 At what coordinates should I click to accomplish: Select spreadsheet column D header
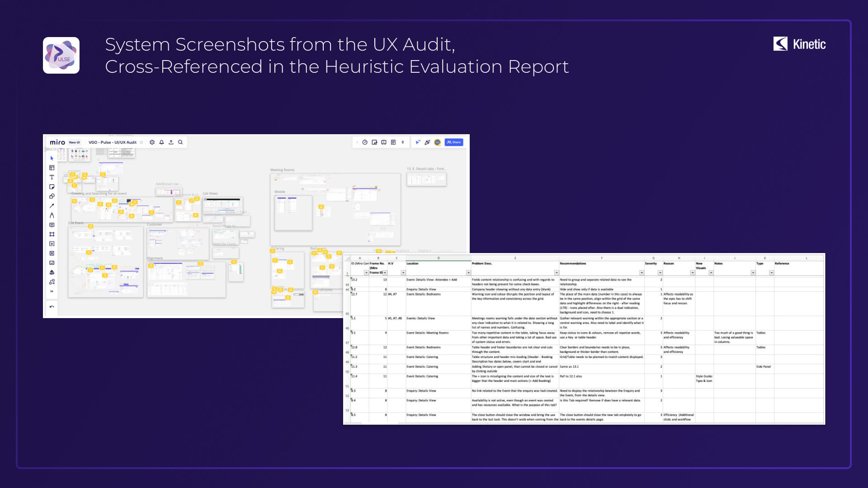pos(439,258)
